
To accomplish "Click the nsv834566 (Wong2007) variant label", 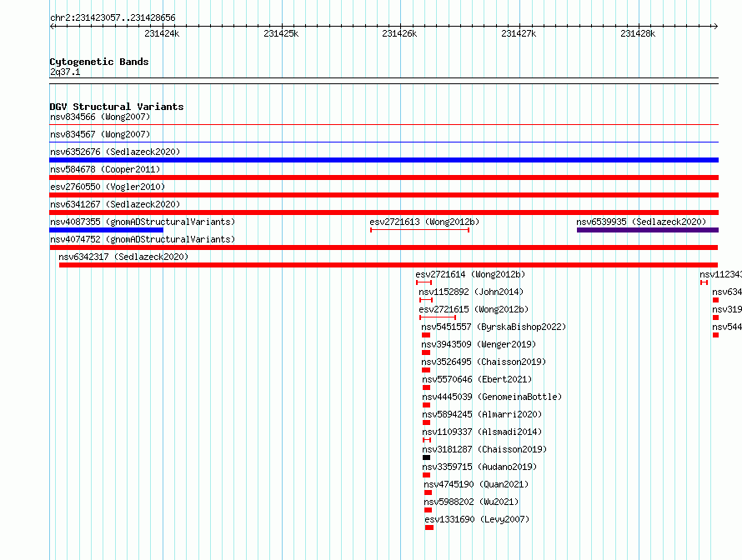I will point(100,117).
